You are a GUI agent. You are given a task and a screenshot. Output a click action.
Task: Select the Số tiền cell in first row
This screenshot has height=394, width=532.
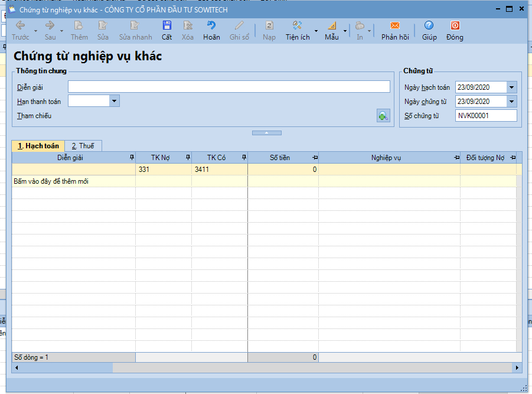click(x=283, y=170)
